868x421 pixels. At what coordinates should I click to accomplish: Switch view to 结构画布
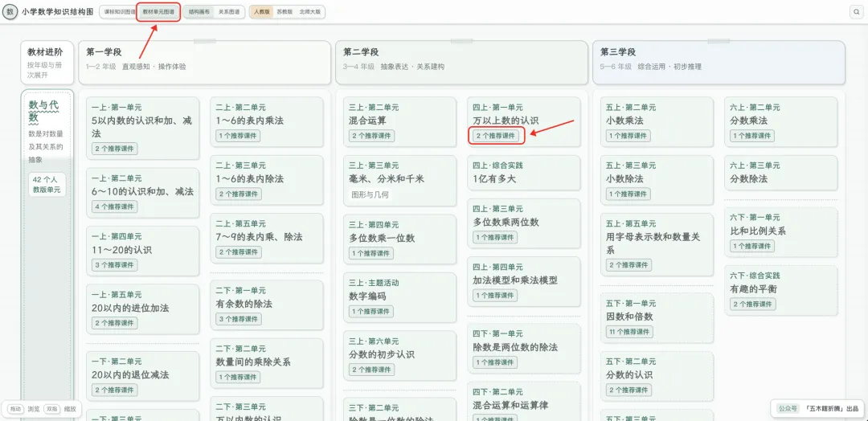tap(199, 11)
